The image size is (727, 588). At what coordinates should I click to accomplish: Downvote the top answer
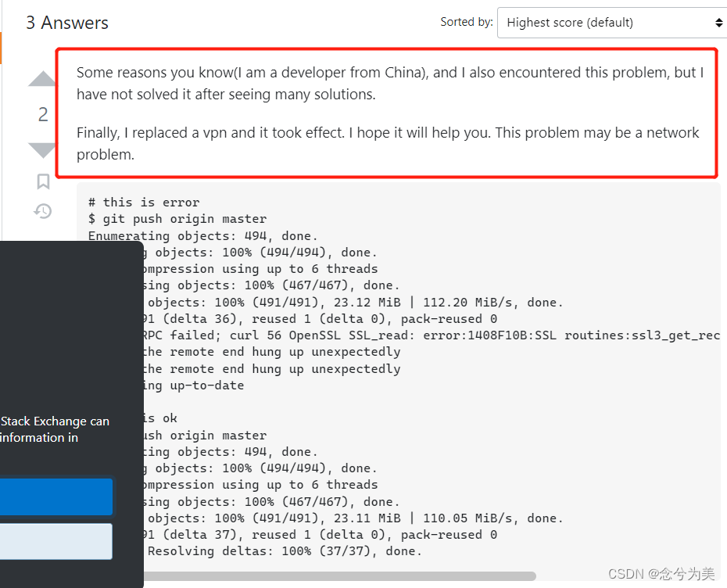pos(42,151)
